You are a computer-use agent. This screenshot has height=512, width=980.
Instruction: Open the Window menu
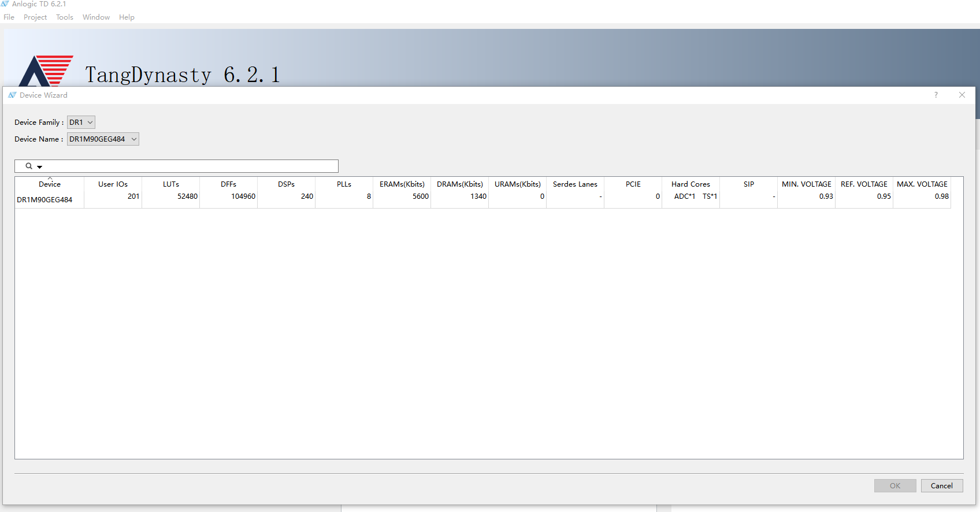coord(96,17)
